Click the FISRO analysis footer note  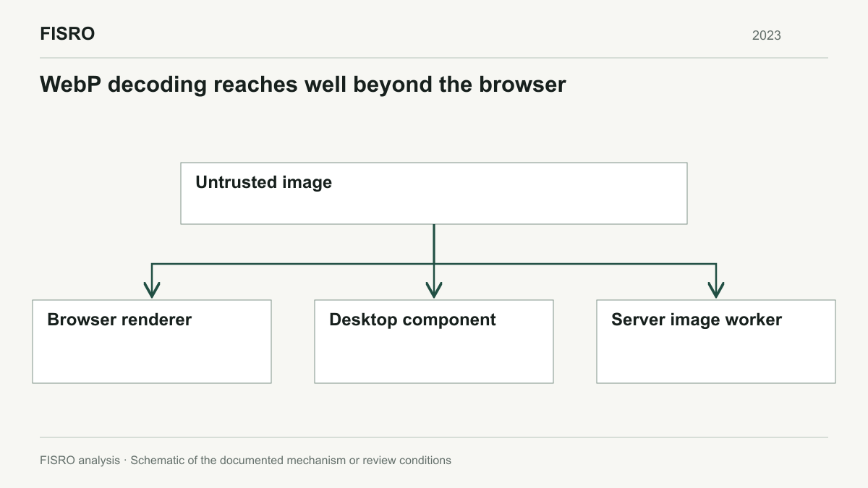coord(246,461)
